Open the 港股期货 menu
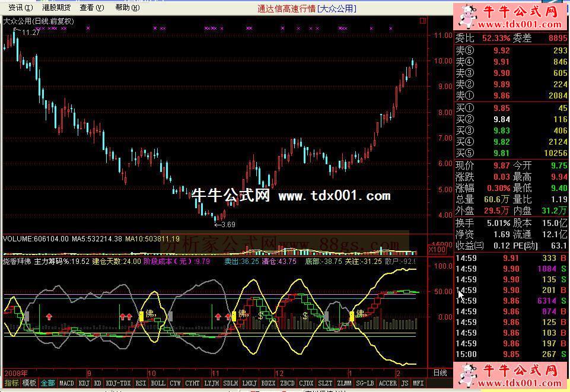Image resolution: width=570 pixels, height=392 pixels. [x=56, y=8]
